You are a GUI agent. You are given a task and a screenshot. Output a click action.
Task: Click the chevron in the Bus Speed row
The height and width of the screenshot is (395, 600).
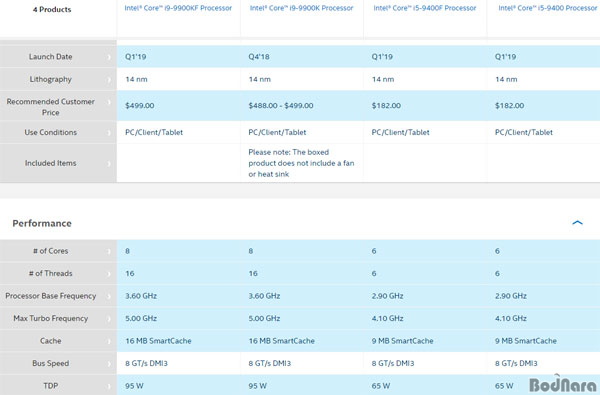pos(109,364)
